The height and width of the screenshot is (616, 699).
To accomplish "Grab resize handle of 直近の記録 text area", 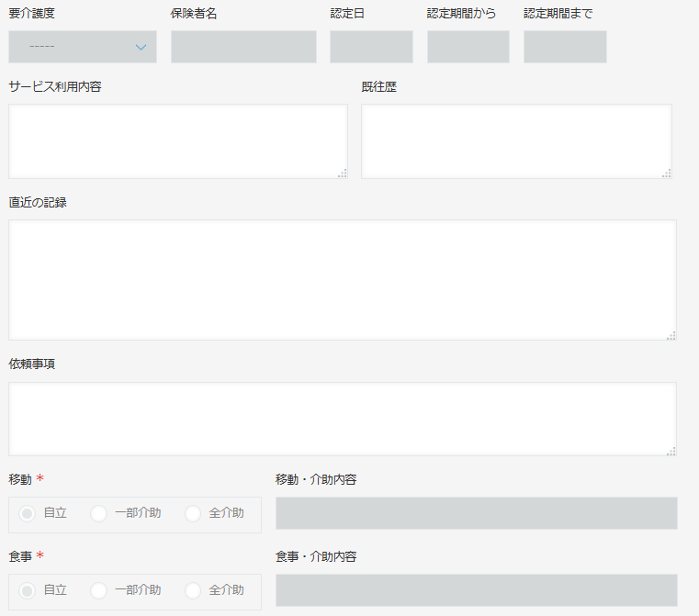I will [671, 335].
